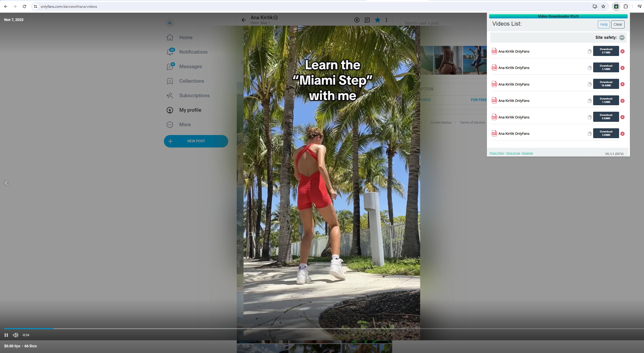
Task: Download the 19.45MB video
Action: point(606,84)
